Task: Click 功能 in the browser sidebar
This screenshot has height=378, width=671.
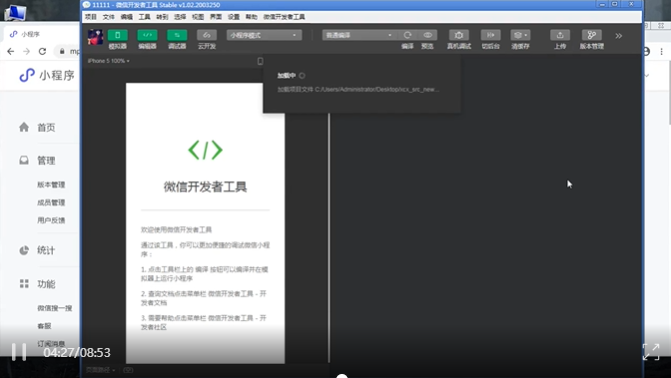Action: click(x=46, y=284)
